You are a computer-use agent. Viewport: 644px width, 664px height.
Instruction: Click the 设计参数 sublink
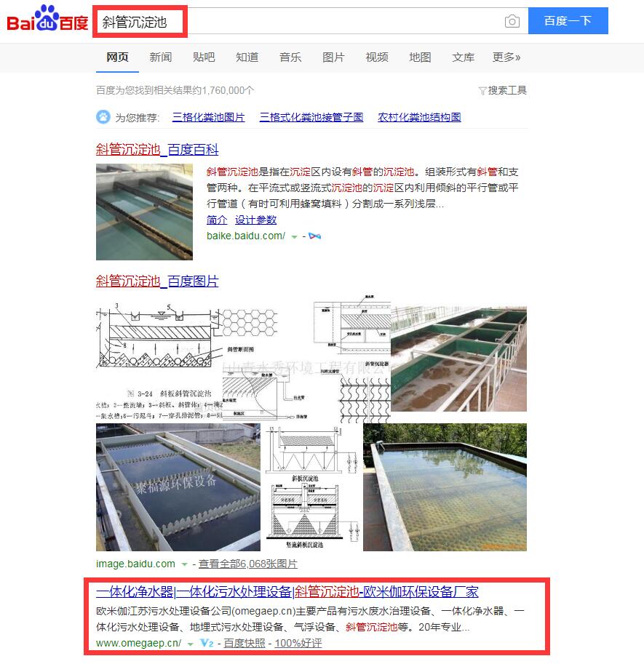click(x=256, y=220)
